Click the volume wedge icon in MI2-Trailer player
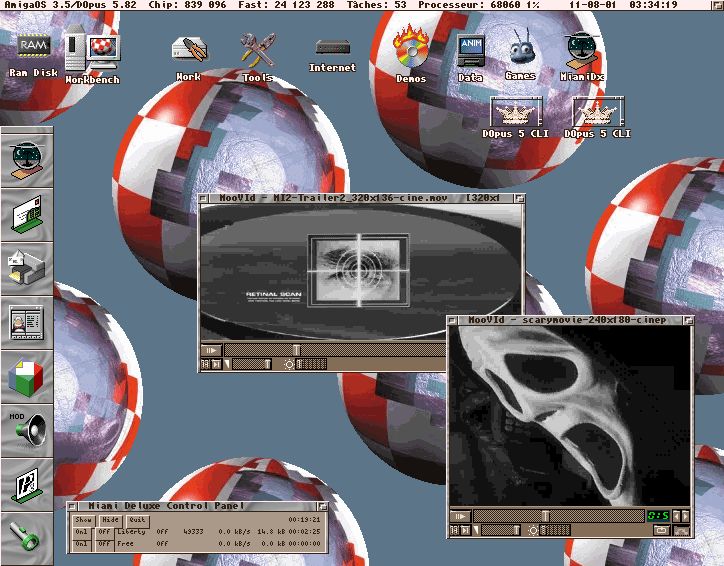 pyautogui.click(x=227, y=364)
